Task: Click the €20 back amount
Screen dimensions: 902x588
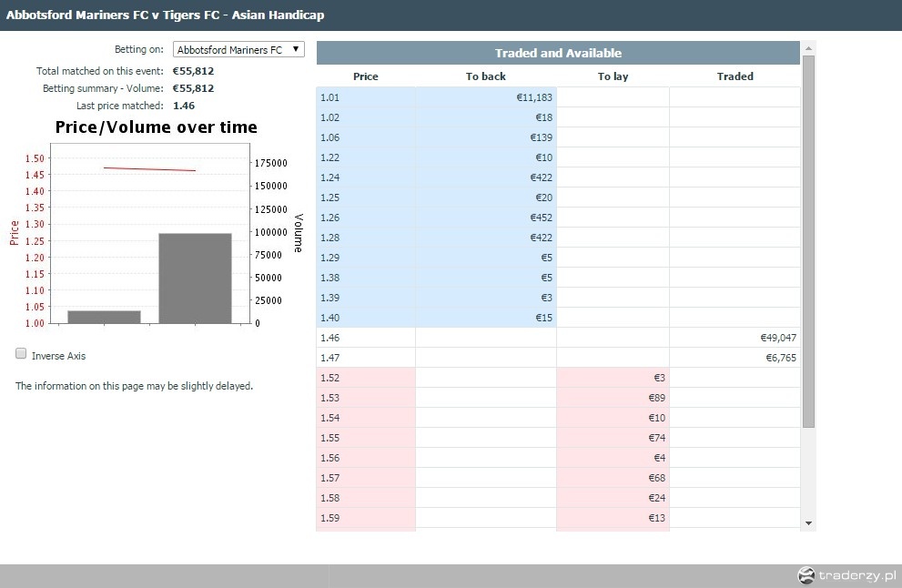Action: 543,198
